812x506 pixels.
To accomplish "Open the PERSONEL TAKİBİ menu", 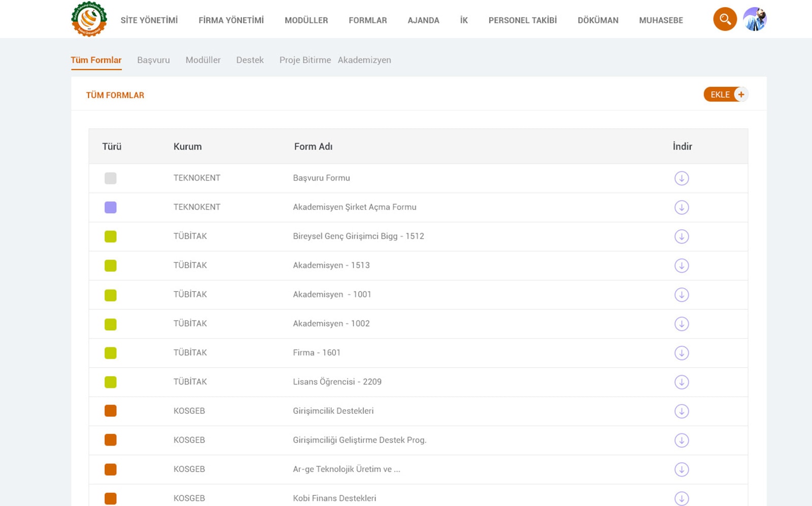I will (x=522, y=20).
